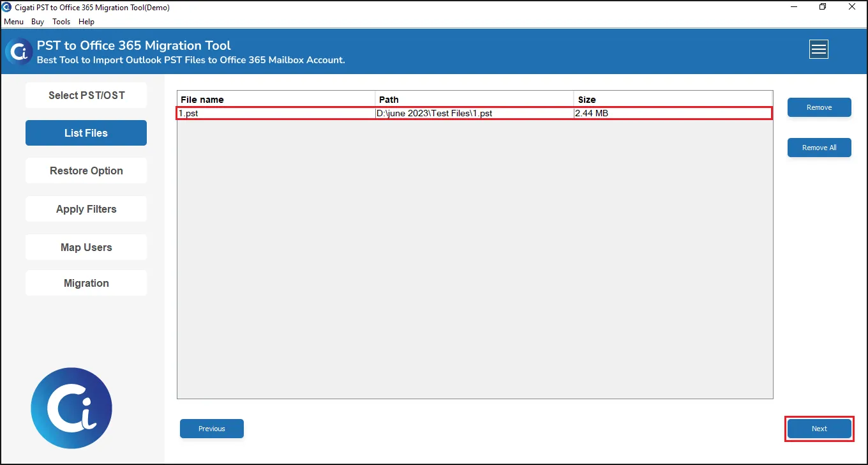Click the Path column header
The image size is (868, 465).
474,100
